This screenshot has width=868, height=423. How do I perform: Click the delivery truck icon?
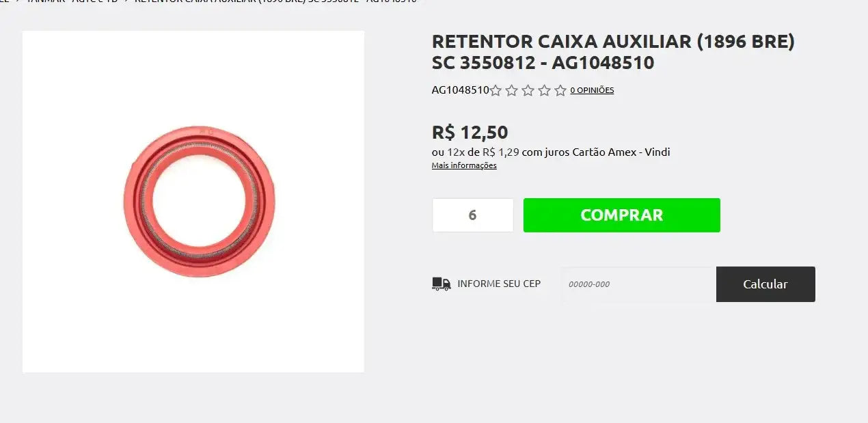442,284
